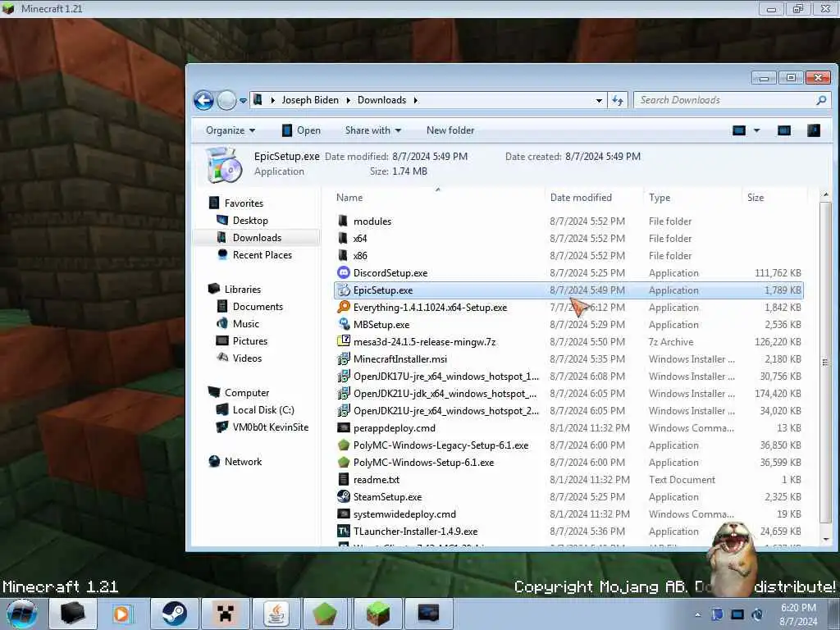Open the Windows Start orb
The image size is (840, 630).
tap(22, 614)
